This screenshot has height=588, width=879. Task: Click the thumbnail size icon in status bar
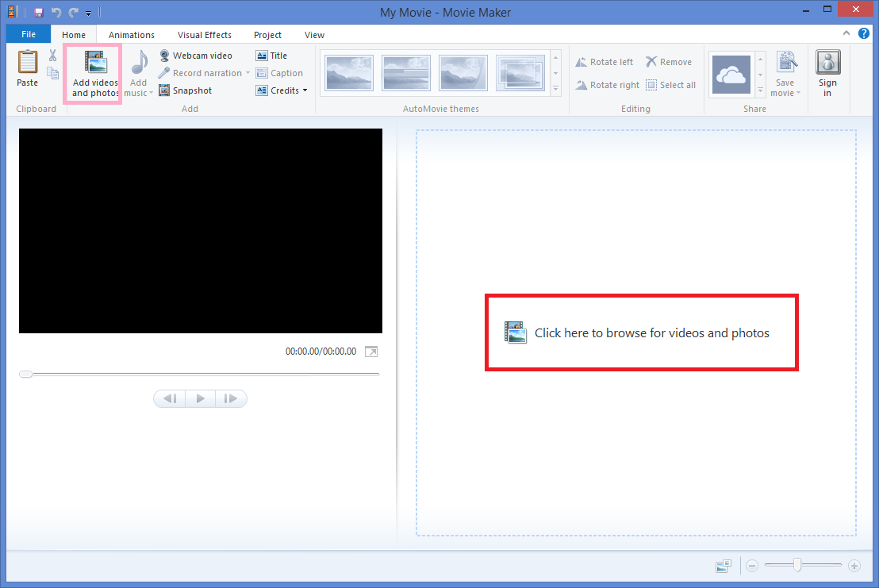click(x=724, y=566)
